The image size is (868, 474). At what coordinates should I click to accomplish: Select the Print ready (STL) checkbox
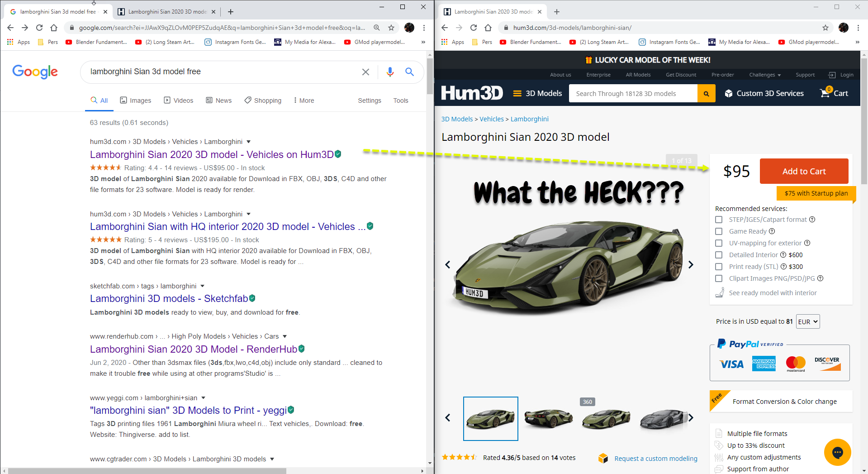[x=719, y=267]
